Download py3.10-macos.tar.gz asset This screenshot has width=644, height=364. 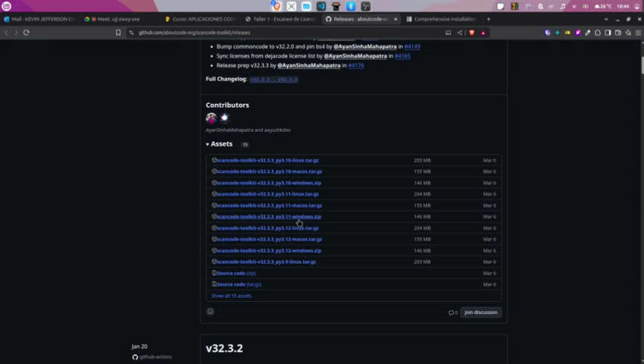pos(269,171)
